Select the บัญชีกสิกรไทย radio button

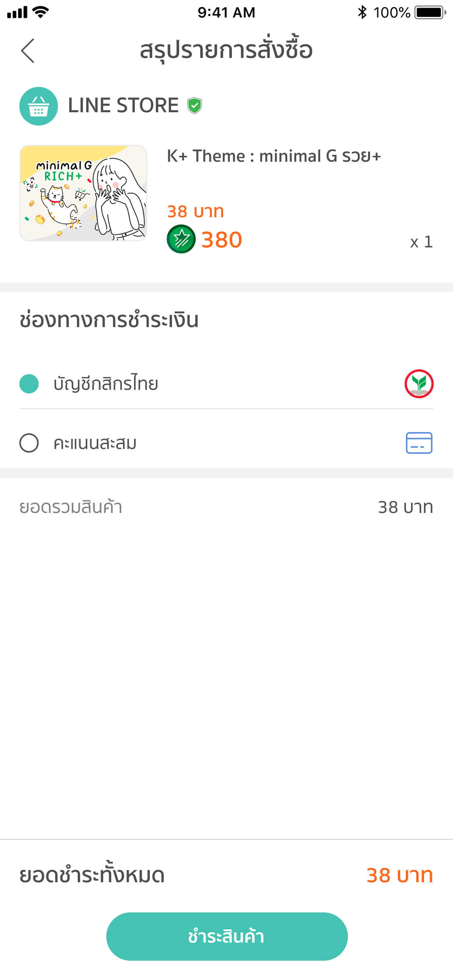[x=29, y=383]
